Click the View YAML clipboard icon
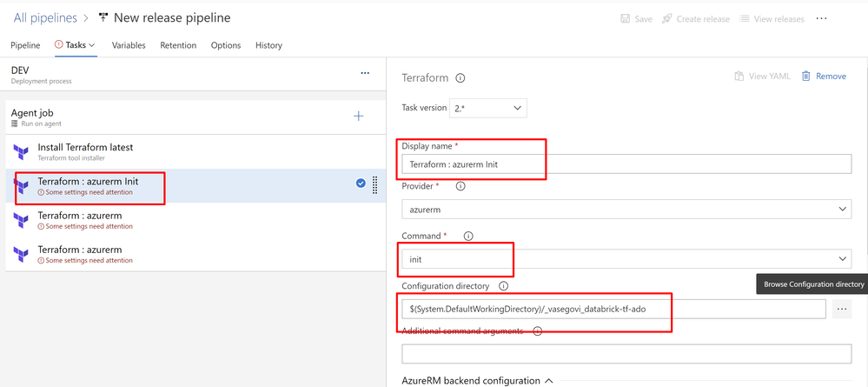This screenshot has width=868, height=387. pos(739,77)
